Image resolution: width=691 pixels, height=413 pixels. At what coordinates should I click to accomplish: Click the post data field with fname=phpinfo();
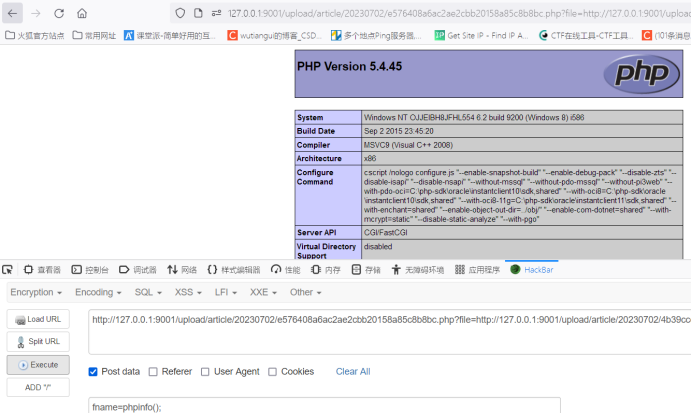(324, 406)
